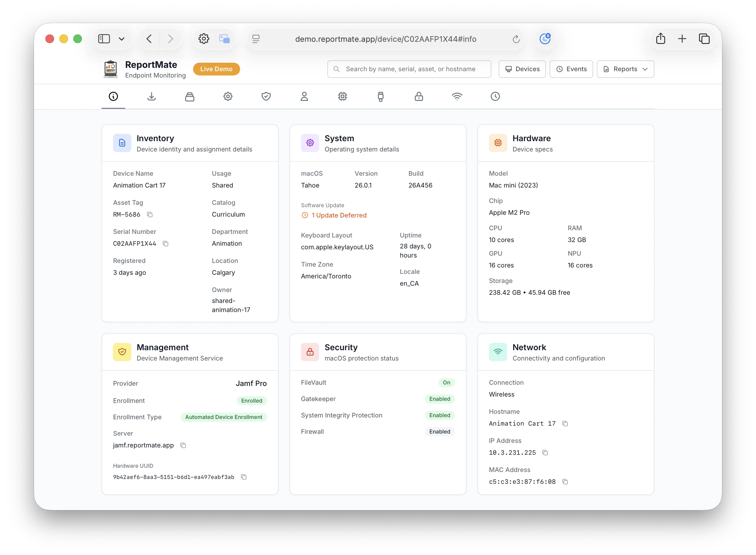756x555 pixels.
Task: Select the storage value 238.42 GB
Action: pyautogui.click(x=505, y=293)
